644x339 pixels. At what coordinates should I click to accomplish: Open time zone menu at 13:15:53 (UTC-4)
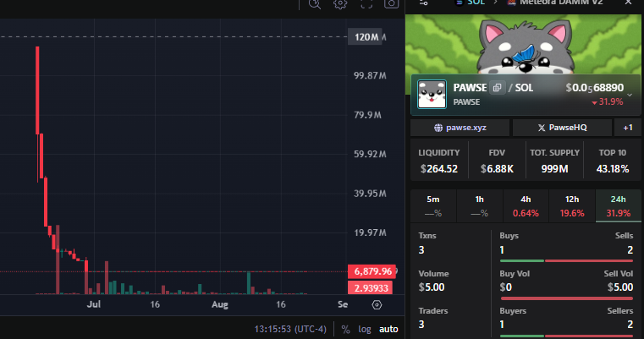(290, 329)
